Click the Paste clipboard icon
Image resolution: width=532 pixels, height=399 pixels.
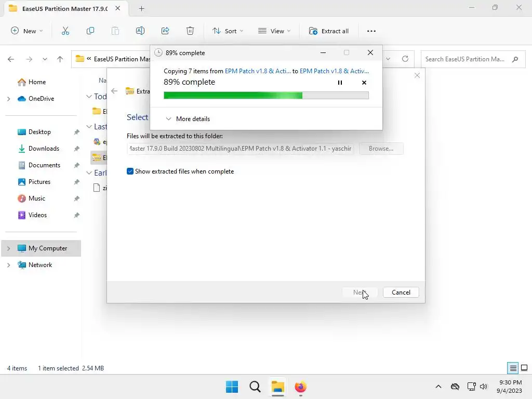115,31
